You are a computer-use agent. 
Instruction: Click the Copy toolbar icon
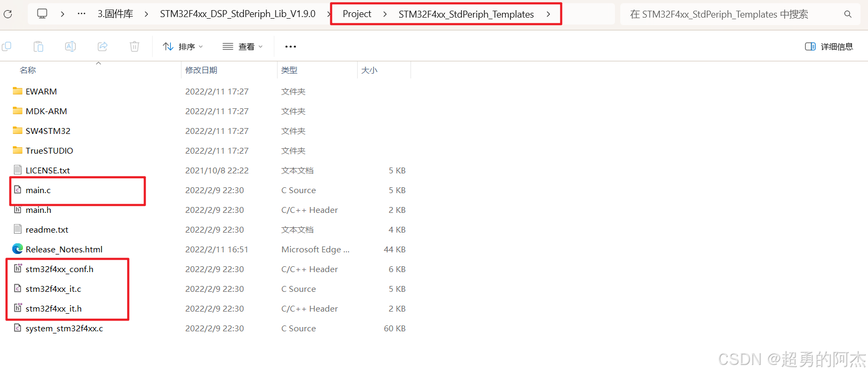click(6, 46)
